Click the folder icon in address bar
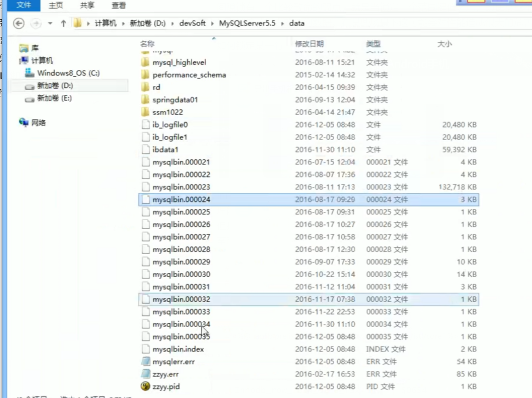 coord(78,23)
